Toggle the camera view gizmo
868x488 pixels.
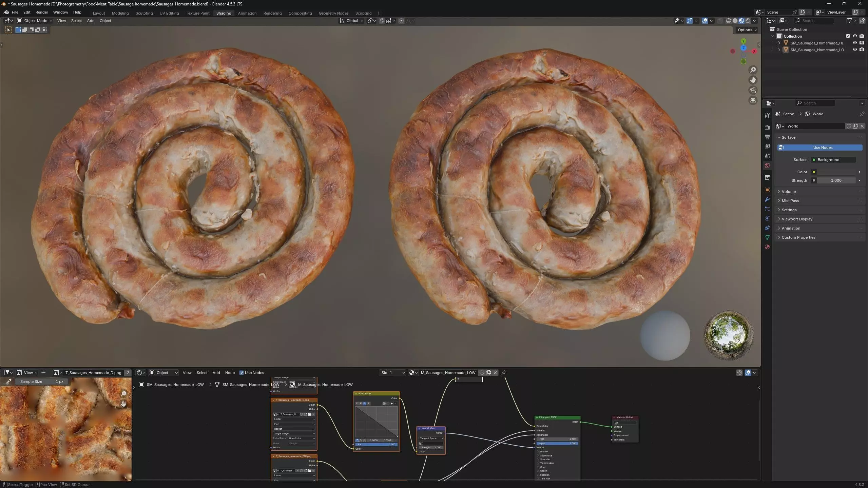[753, 90]
